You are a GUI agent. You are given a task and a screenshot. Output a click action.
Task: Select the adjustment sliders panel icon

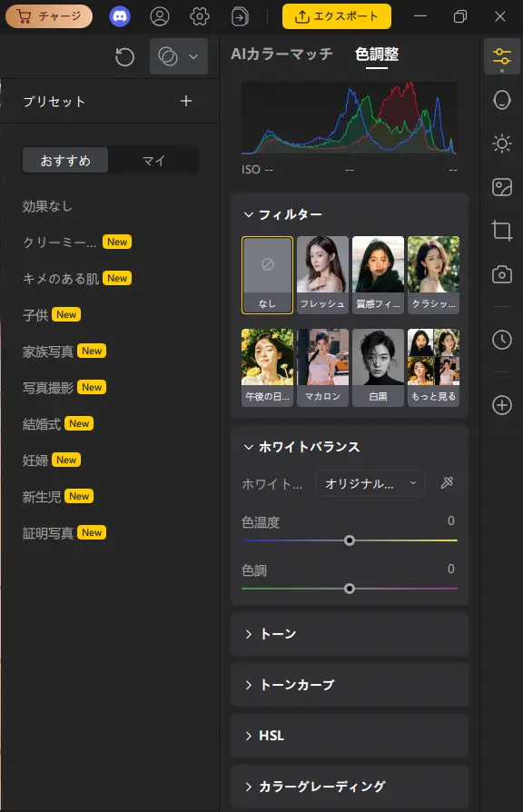click(502, 56)
